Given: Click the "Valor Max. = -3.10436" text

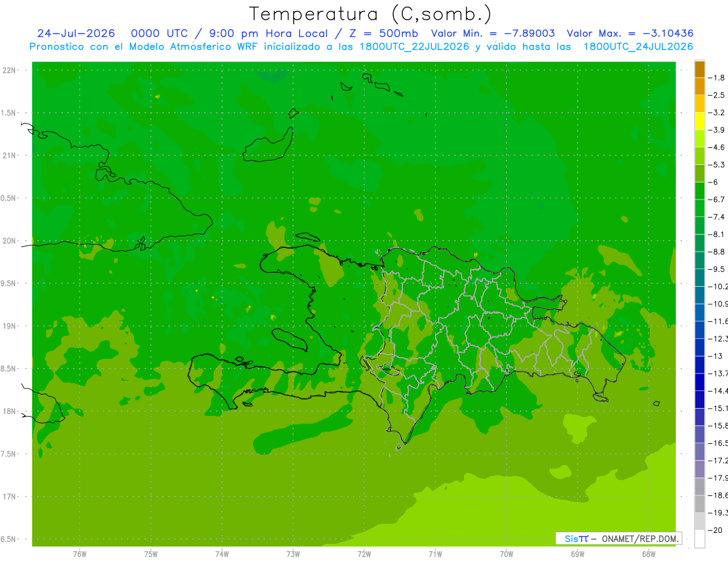Looking at the screenshot, I should (x=630, y=33).
